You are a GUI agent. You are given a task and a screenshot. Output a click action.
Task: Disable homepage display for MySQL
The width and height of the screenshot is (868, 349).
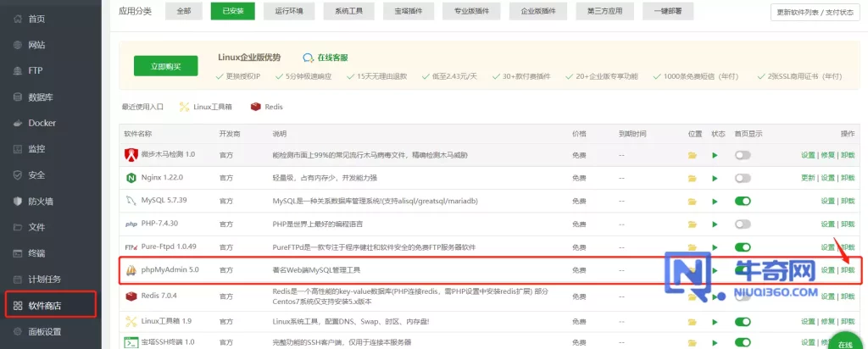click(743, 202)
